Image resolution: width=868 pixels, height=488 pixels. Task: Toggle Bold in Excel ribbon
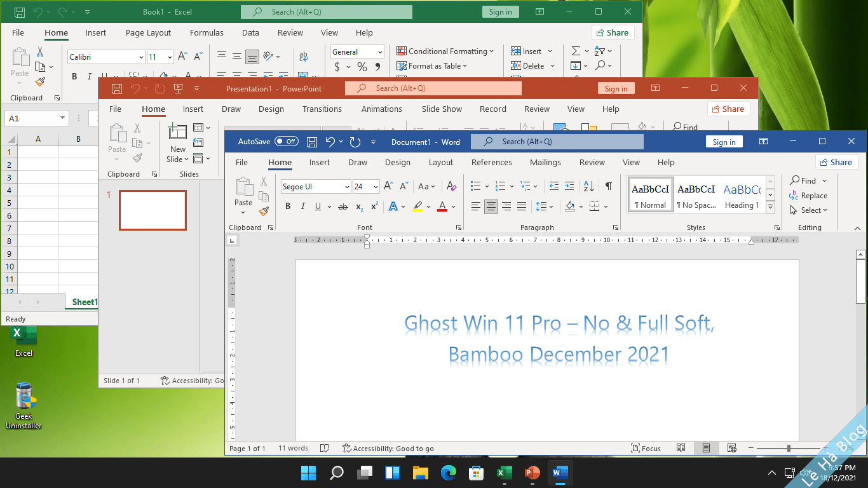coord(74,76)
